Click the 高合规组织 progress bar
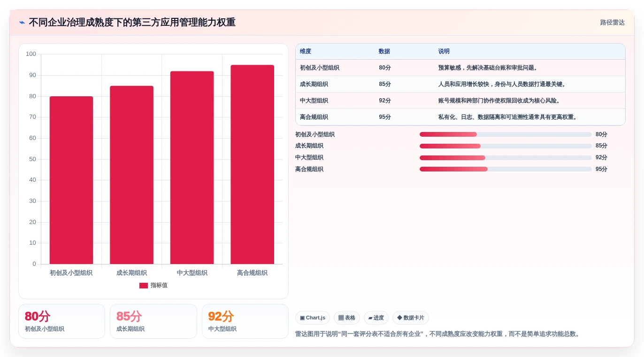 pos(506,169)
